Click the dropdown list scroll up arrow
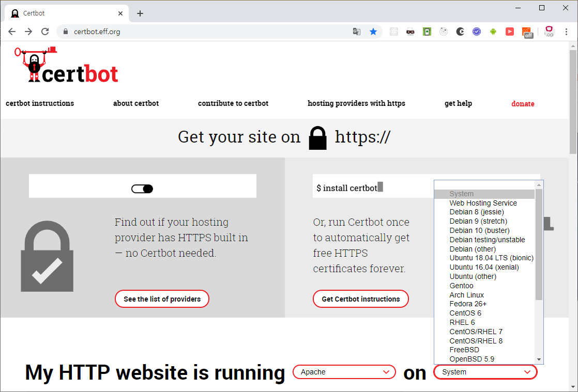Image resolution: width=578 pixels, height=392 pixels. [539, 185]
